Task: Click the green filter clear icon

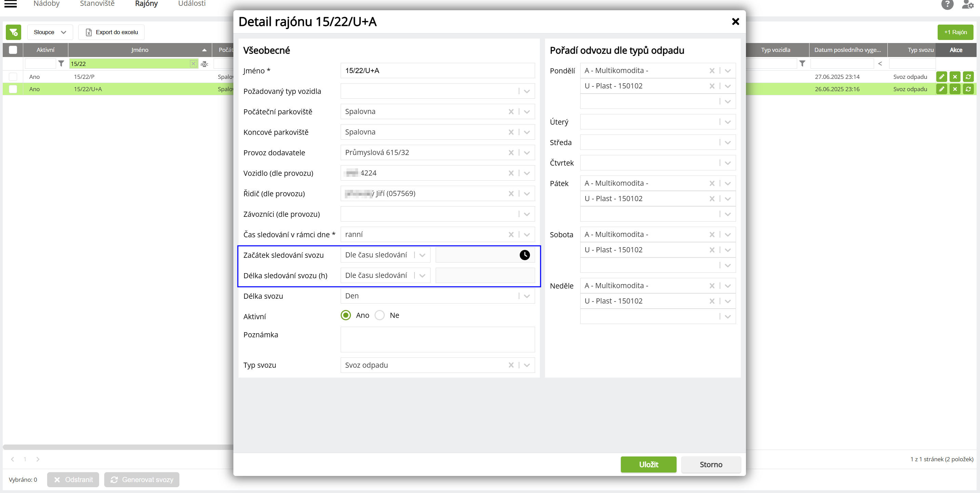Action: 13,32
